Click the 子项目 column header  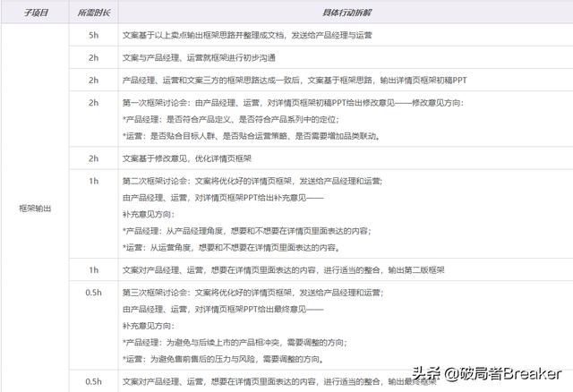[x=36, y=13]
